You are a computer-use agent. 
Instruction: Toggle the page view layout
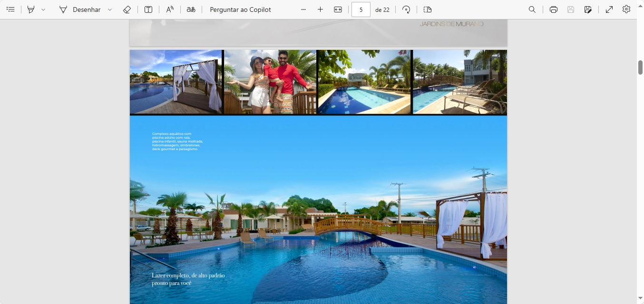(x=427, y=9)
